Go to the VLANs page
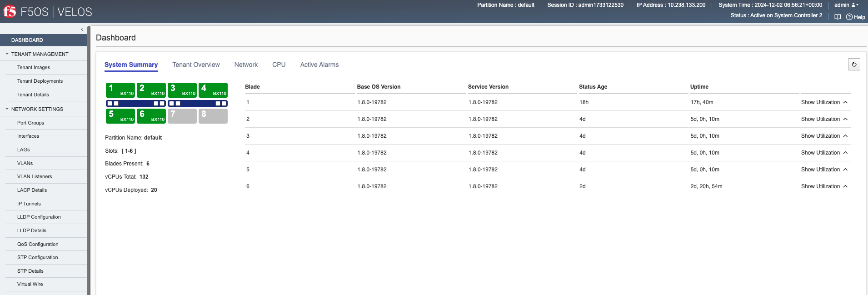 pos(25,163)
